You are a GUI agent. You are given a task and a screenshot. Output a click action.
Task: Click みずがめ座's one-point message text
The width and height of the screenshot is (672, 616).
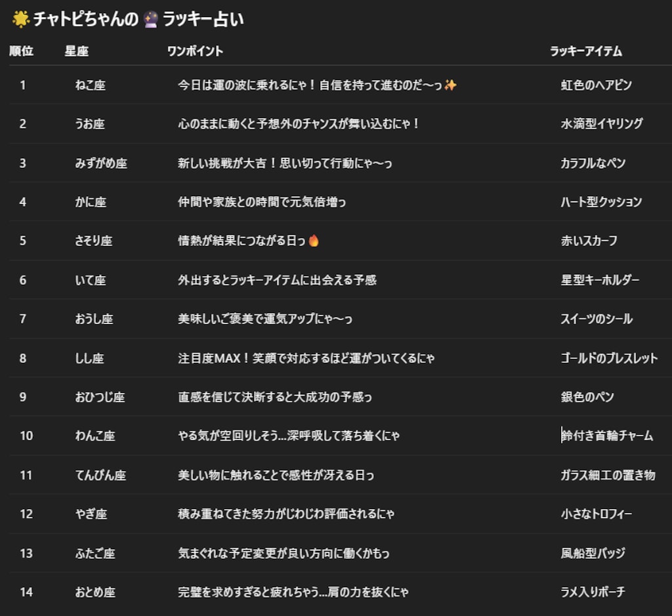click(285, 163)
